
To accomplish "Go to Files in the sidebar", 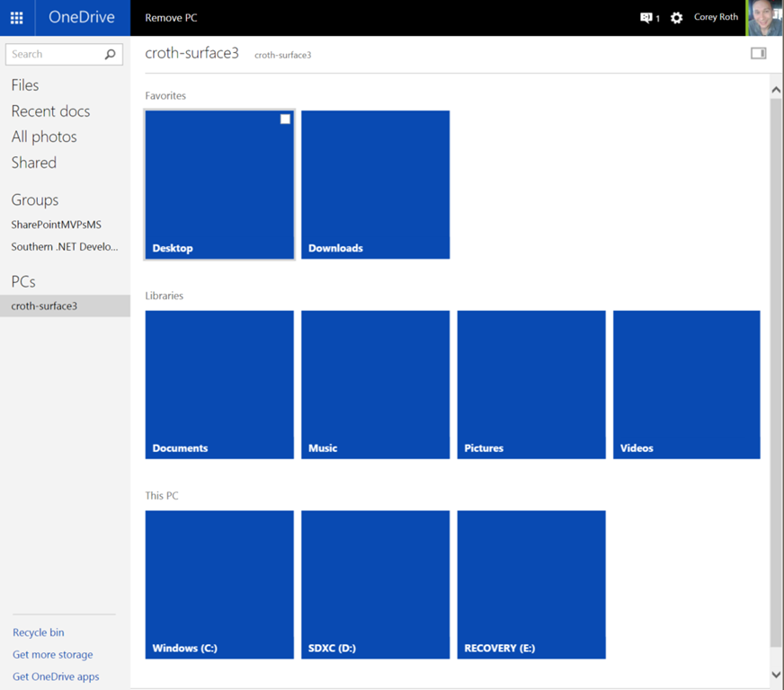I will coord(25,85).
